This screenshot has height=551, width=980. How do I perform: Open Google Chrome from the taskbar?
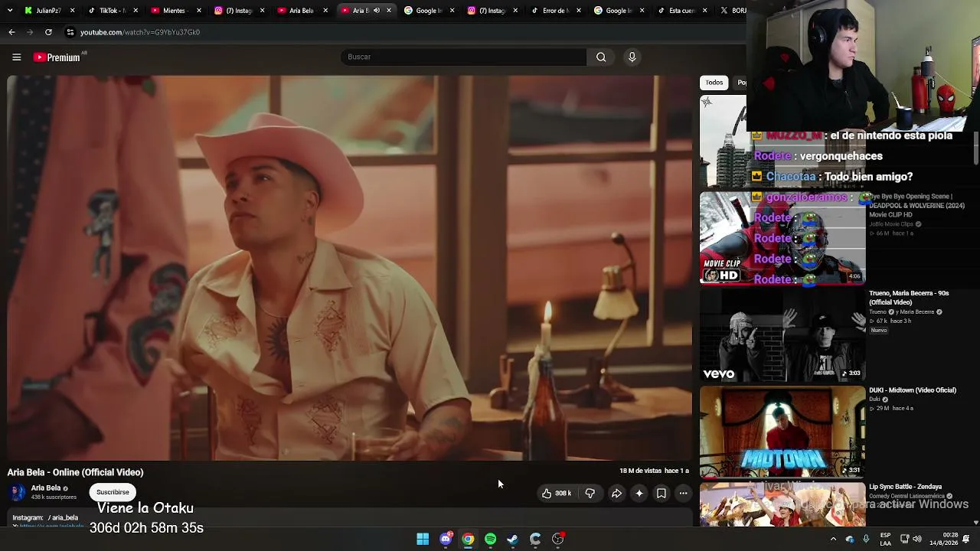click(468, 539)
